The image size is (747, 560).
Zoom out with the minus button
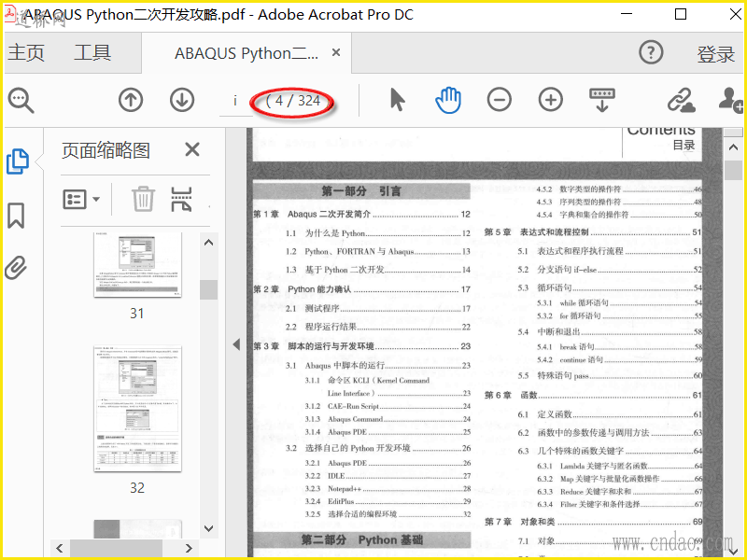click(x=500, y=100)
